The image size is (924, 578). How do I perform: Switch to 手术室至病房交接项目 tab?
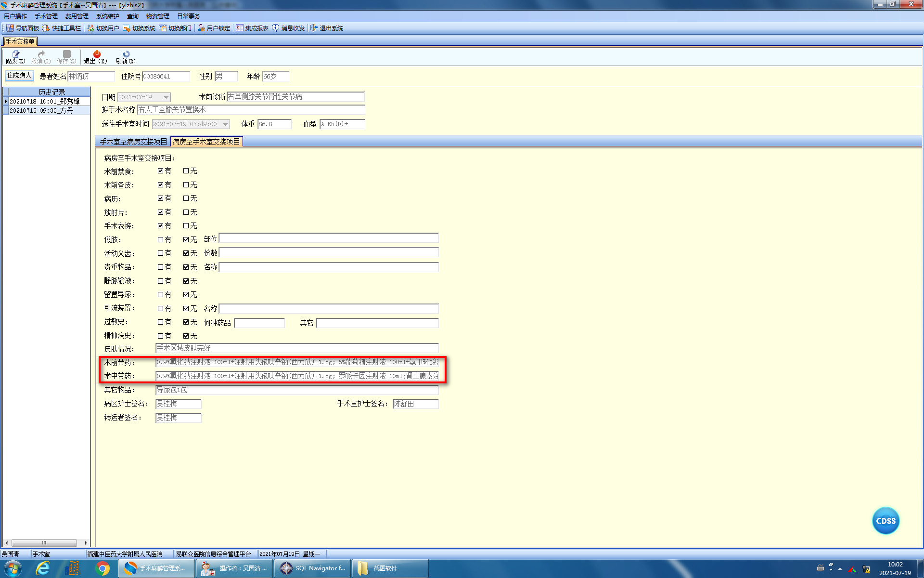133,142
